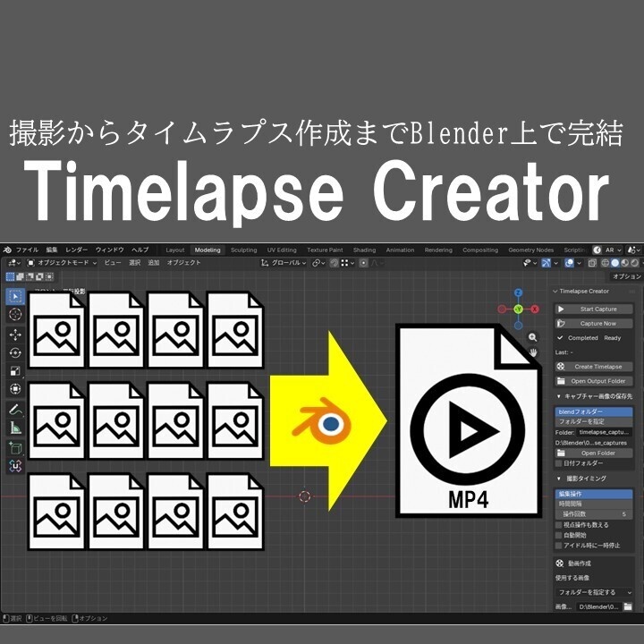Select wireframe viewport shading
The height and width of the screenshot is (644, 644).
click(x=605, y=263)
